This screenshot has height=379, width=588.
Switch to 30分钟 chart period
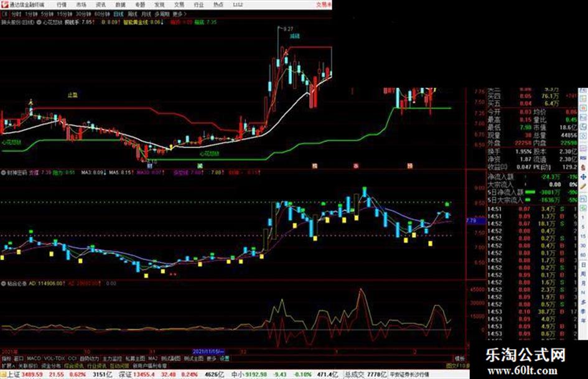(x=83, y=14)
